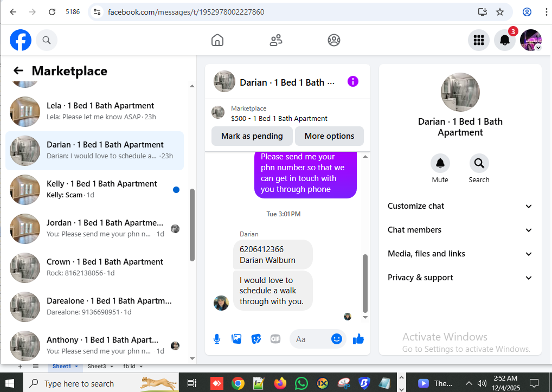Screen dimensions: 552x392
Task: Open WhatsApp from taskbar
Action: coord(301,383)
